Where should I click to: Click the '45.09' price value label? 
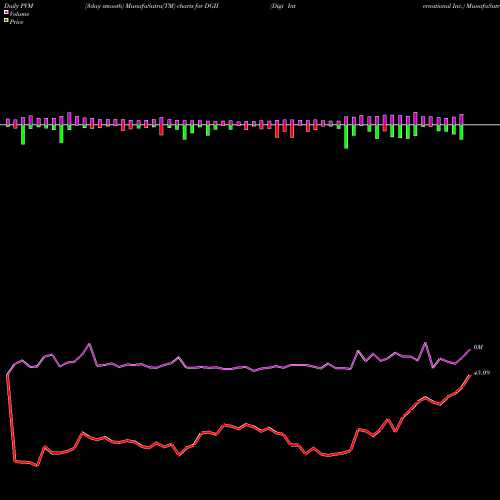coord(482,373)
